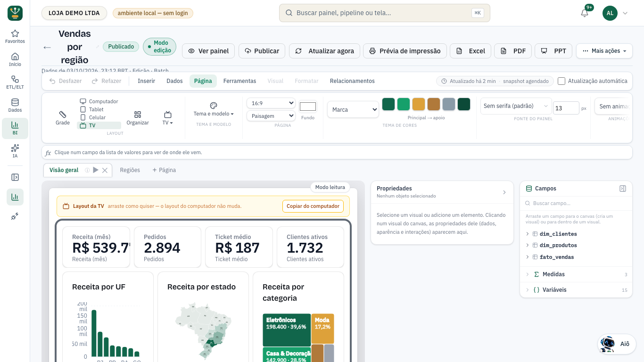
Task: Open Favoritos in the left sidebar
Action: (15, 37)
